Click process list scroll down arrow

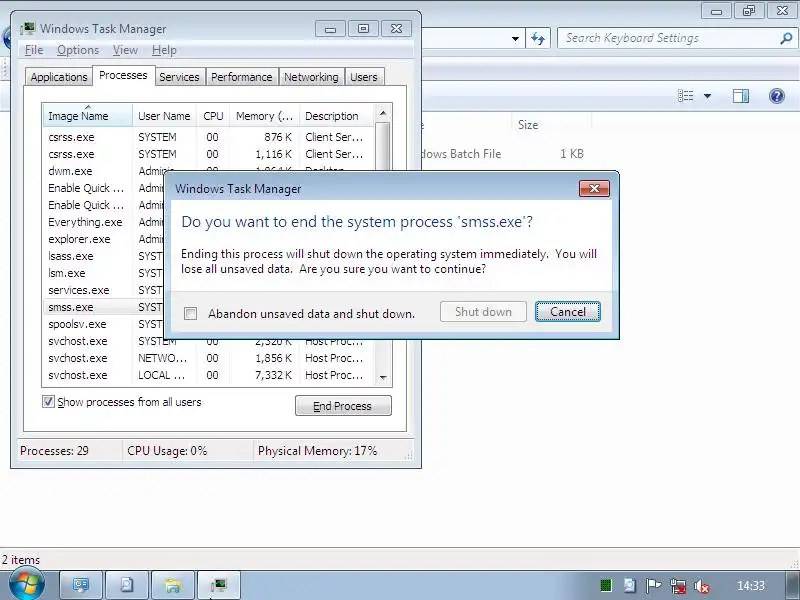click(x=383, y=378)
